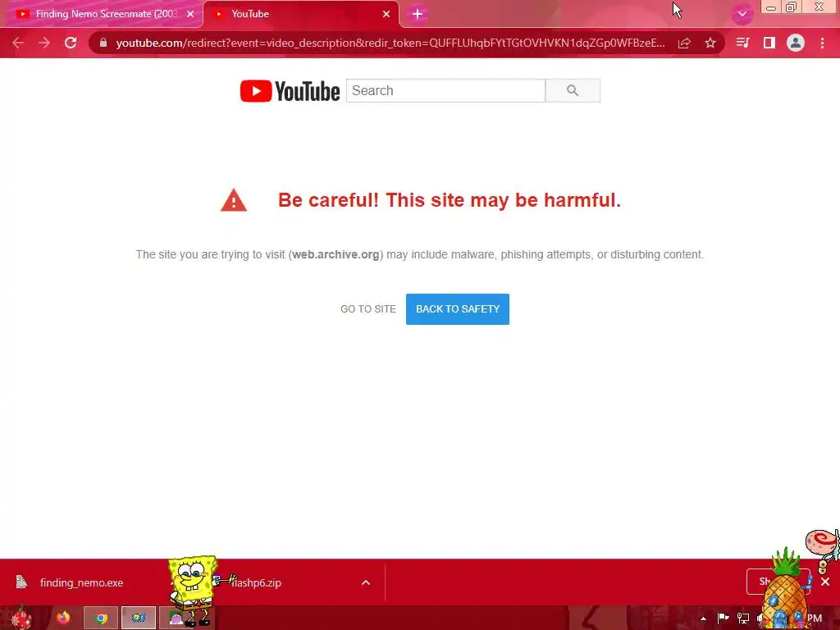
Task: Click the Windows Start orb
Action: pos(21,618)
